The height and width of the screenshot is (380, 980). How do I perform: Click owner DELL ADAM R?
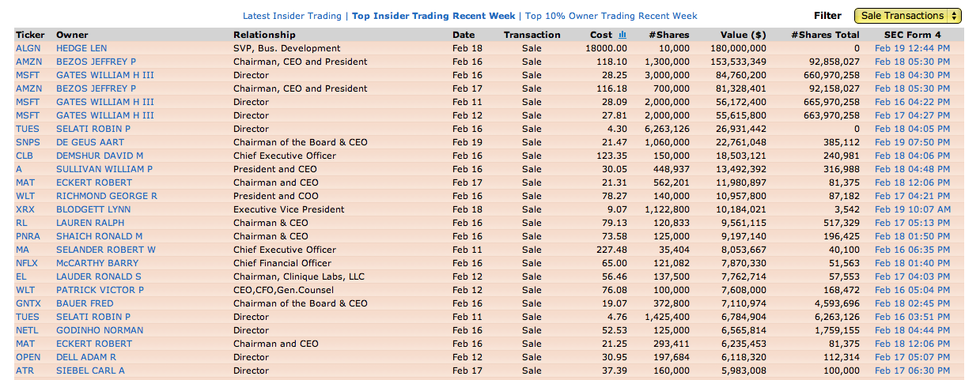(86, 357)
